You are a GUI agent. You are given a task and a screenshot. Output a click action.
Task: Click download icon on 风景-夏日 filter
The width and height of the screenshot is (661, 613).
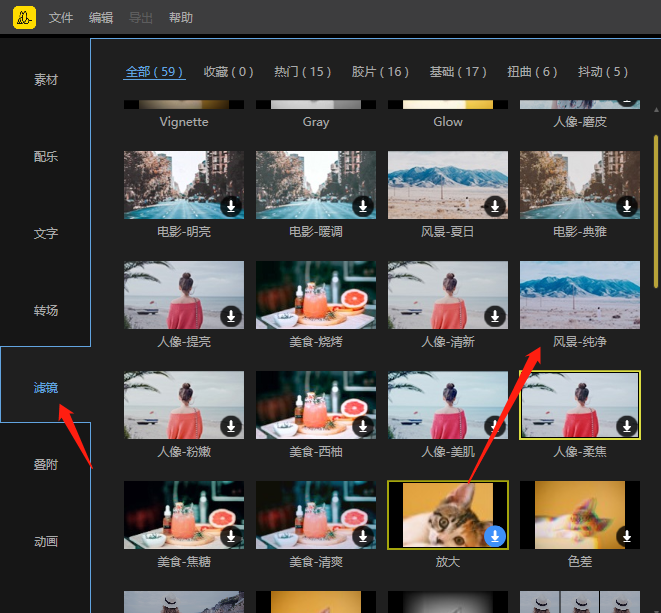495,206
